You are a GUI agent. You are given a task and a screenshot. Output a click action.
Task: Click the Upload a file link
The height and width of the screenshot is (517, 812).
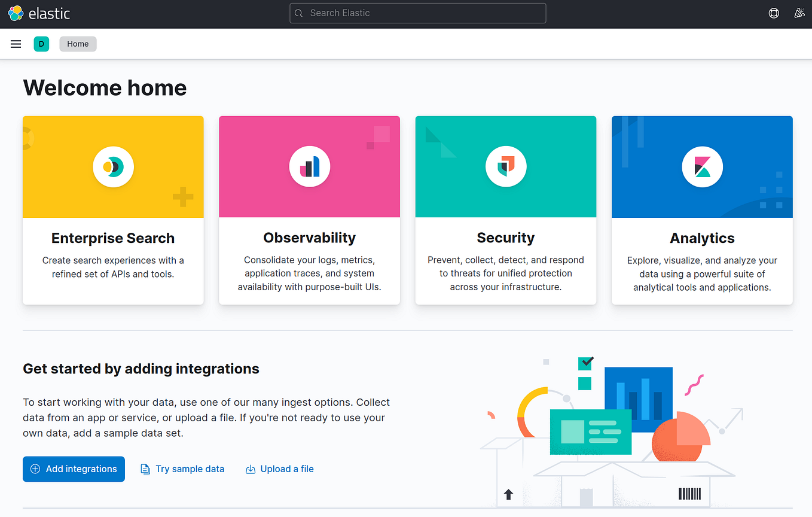287,469
